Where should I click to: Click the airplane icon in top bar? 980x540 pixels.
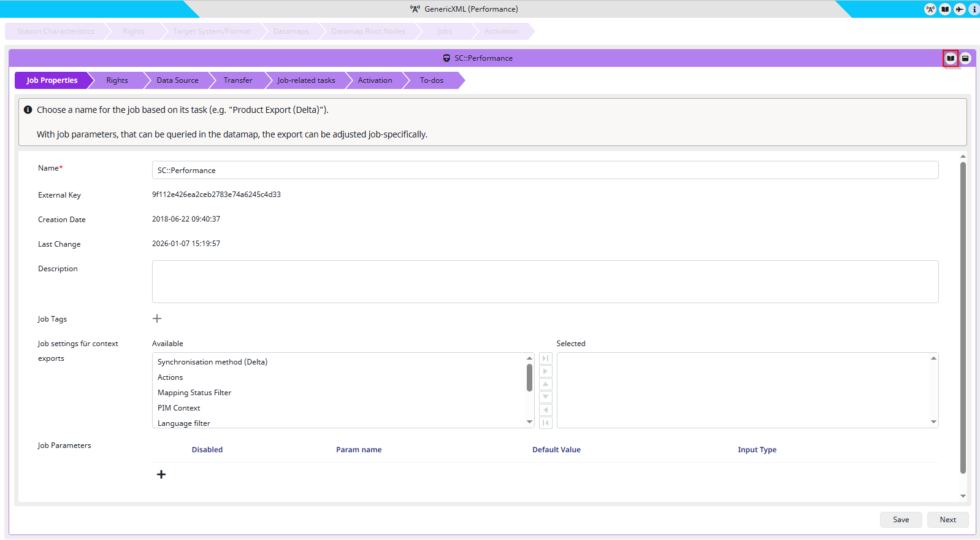pyautogui.click(x=960, y=9)
